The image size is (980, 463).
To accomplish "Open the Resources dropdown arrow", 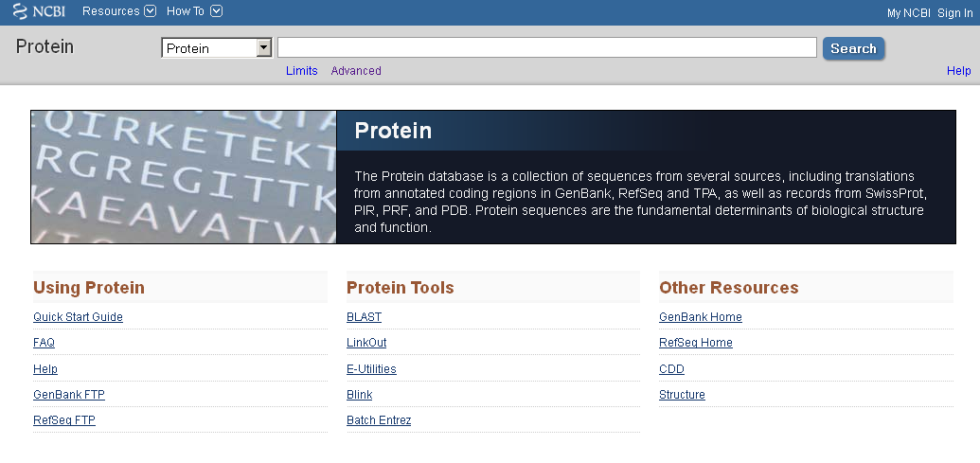I will click(150, 10).
